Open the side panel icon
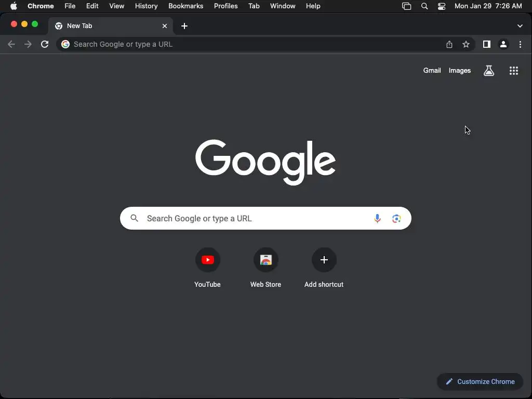Image resolution: width=532 pixels, height=399 pixels. 486,44
